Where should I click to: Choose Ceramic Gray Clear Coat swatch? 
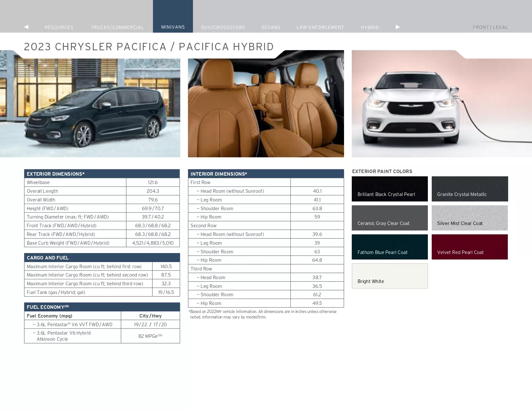390,218
